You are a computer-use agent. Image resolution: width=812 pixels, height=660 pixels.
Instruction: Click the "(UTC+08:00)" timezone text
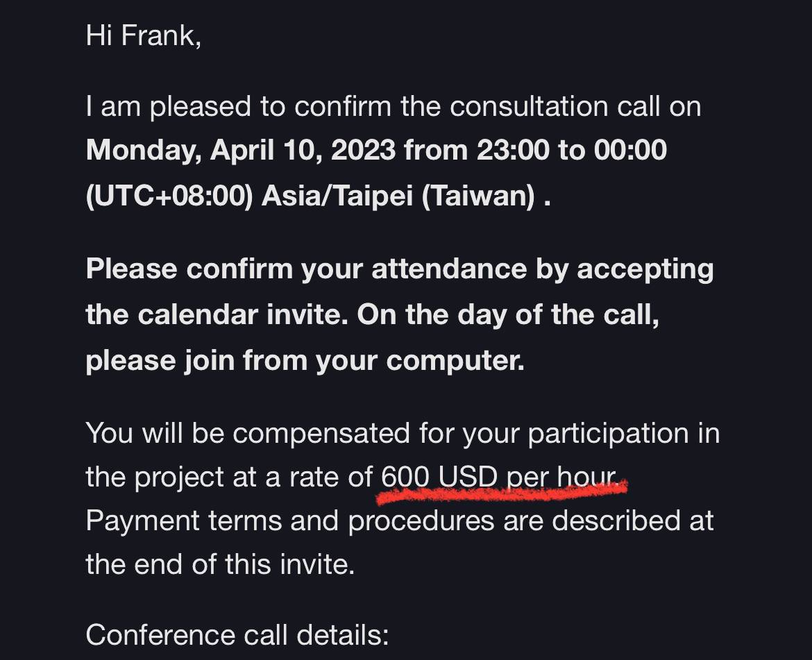point(169,196)
